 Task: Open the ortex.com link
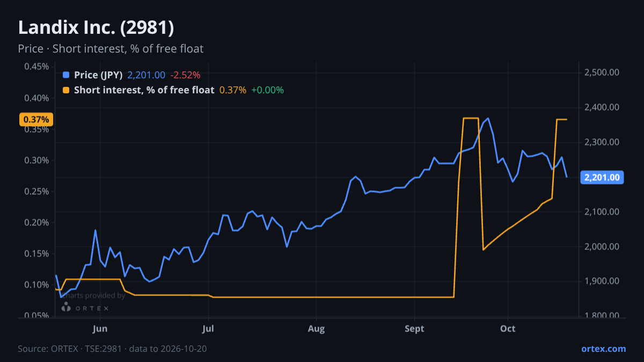pyautogui.click(x=604, y=349)
